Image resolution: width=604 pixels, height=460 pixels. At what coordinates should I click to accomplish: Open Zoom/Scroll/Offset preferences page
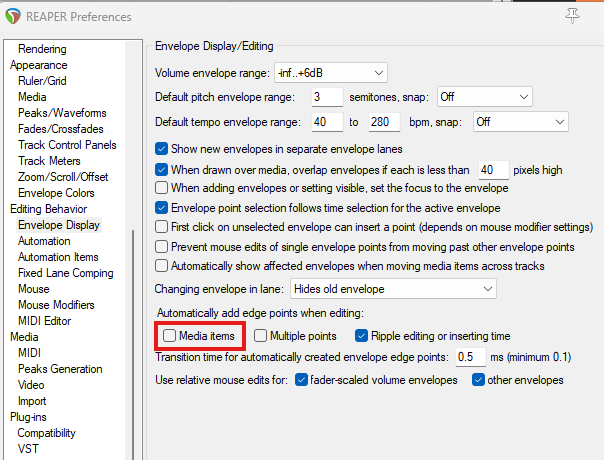coord(63,177)
